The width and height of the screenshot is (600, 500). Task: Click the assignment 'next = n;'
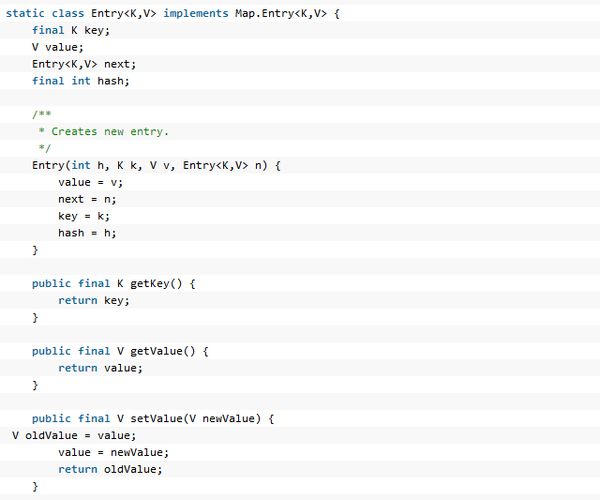coord(87,199)
